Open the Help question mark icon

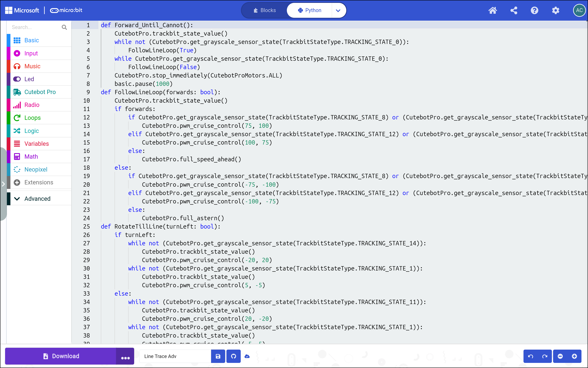click(535, 10)
